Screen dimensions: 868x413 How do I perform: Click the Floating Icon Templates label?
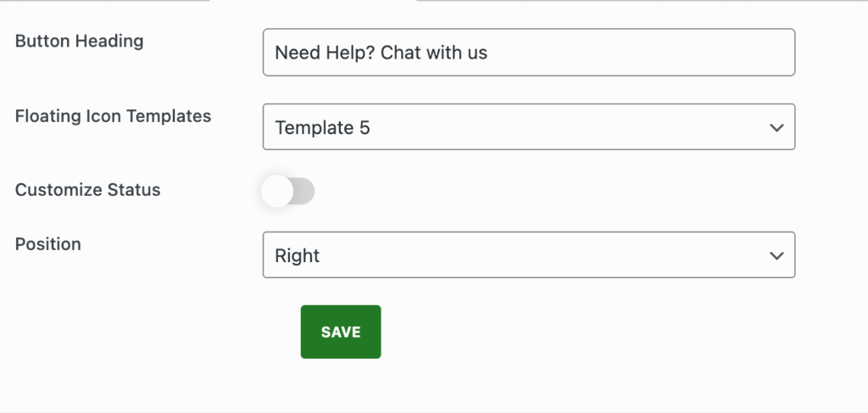[113, 116]
